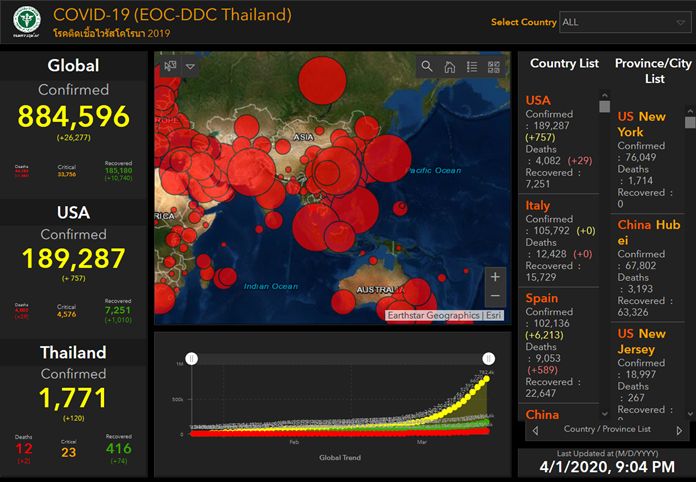Click the right time-range slider handle

(489, 358)
